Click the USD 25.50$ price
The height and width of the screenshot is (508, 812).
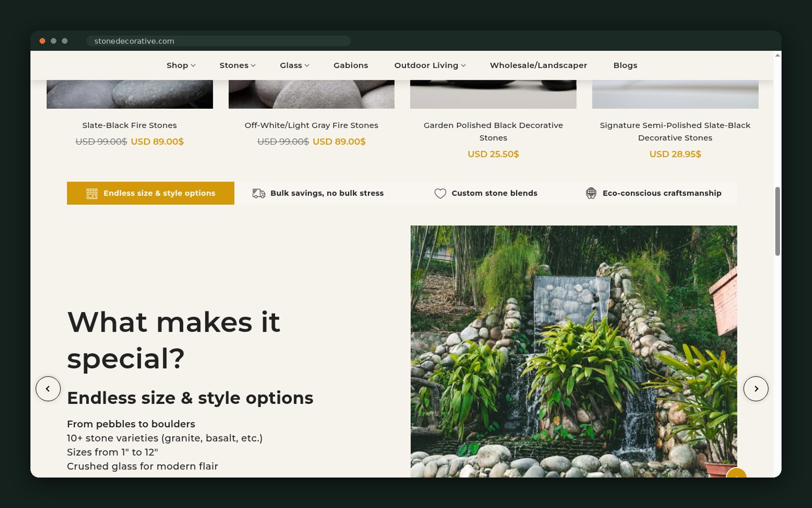click(x=493, y=154)
